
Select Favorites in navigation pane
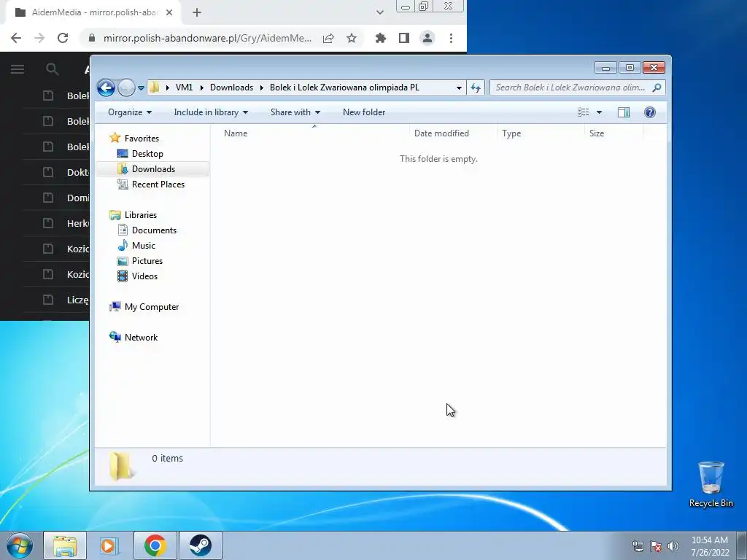click(x=142, y=138)
